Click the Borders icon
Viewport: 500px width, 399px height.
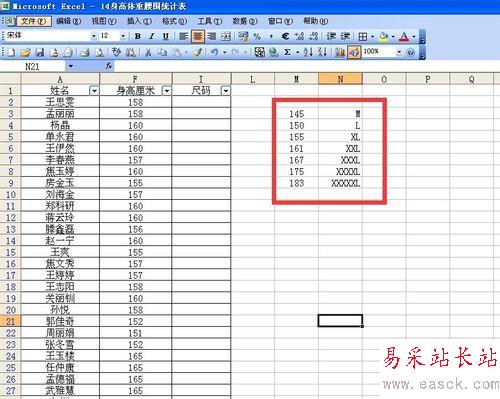[363, 36]
